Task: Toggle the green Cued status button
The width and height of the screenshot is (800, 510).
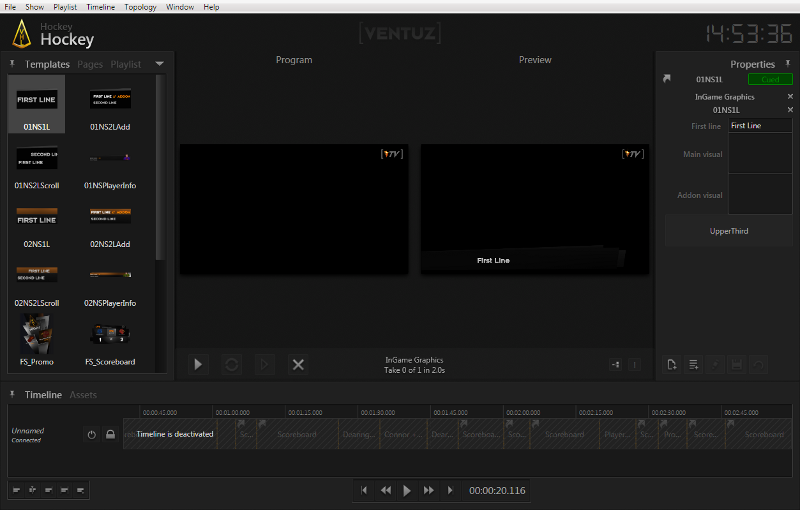Action: [x=769, y=79]
